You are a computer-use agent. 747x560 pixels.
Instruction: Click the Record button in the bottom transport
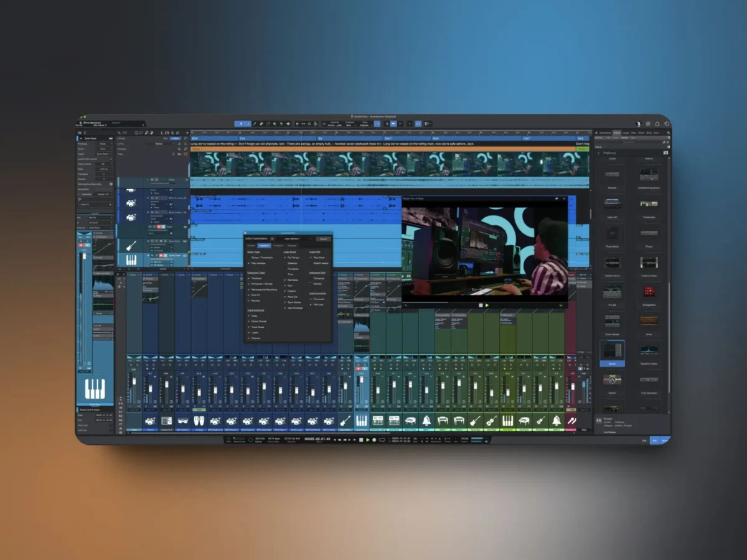pyautogui.click(x=374, y=440)
